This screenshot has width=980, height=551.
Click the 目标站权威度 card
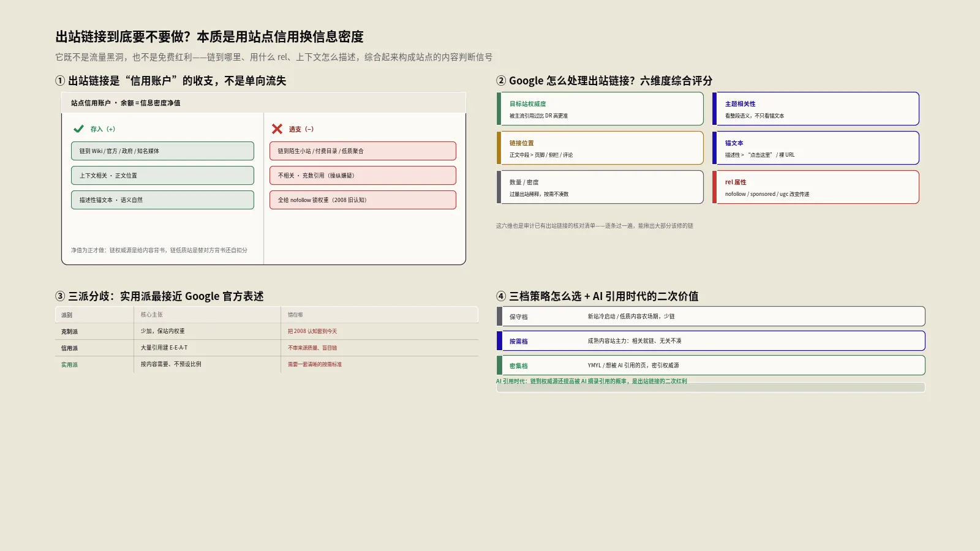click(x=600, y=109)
